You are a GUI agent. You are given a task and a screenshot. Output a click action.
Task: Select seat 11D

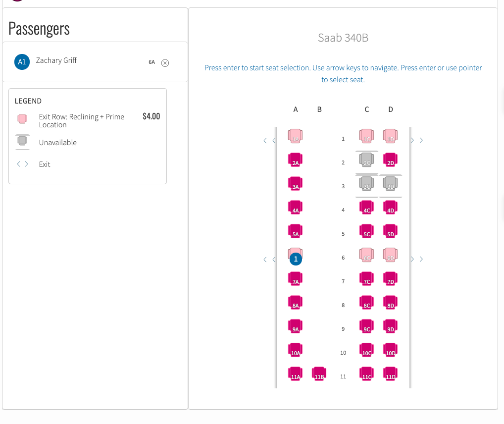point(391,374)
